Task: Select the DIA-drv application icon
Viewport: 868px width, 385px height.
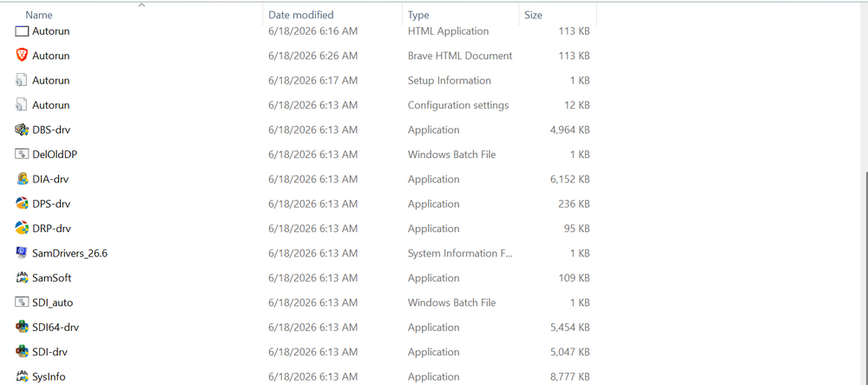Action: click(x=22, y=179)
